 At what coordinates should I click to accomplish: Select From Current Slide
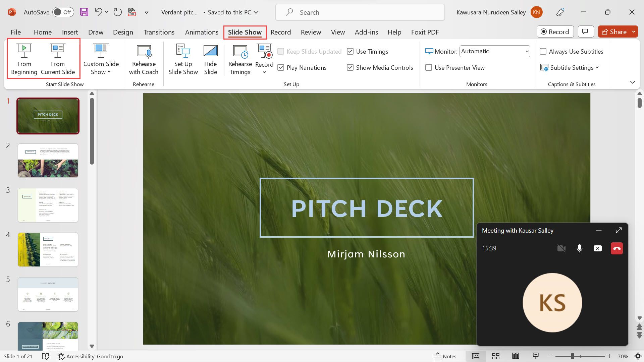[x=58, y=59]
